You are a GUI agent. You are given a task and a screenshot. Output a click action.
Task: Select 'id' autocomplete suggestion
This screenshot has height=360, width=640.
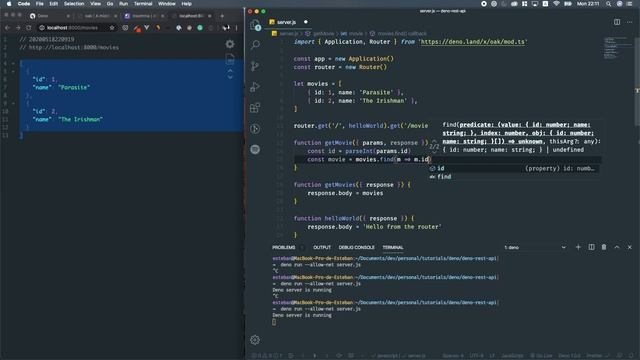pos(514,168)
